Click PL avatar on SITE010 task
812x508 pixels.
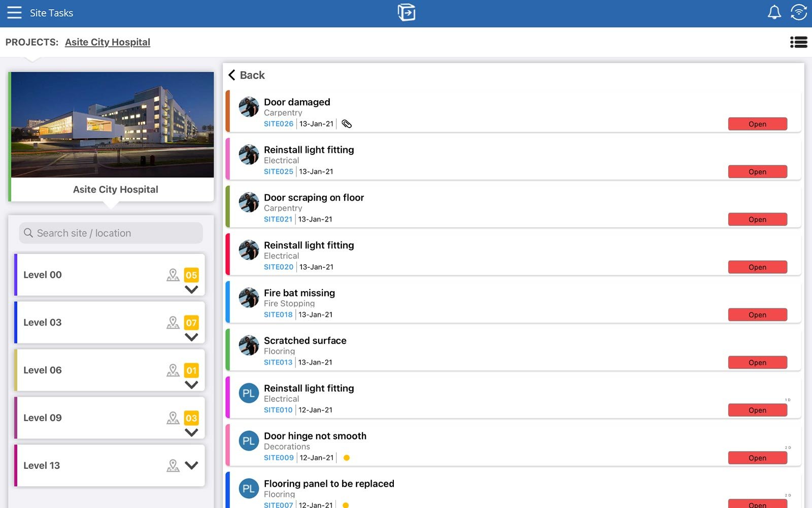tap(249, 393)
